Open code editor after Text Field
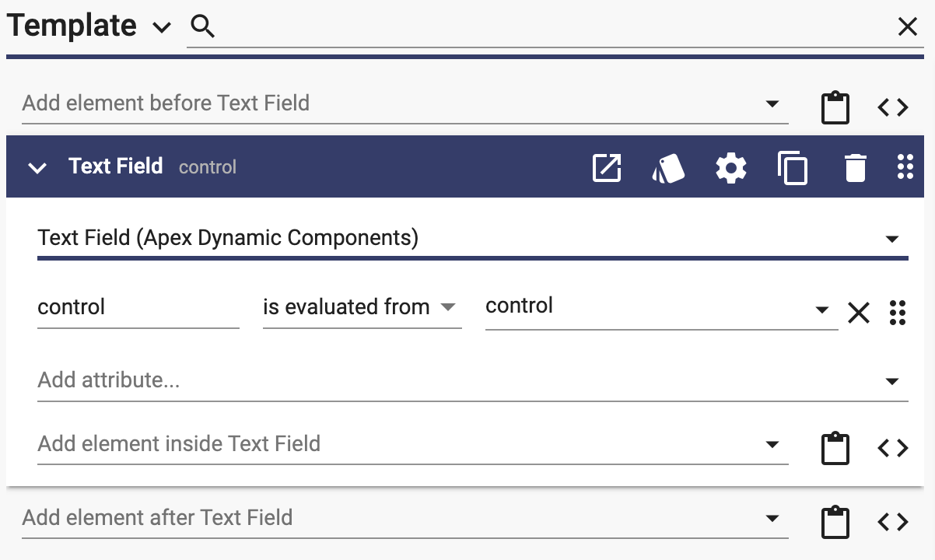 pyautogui.click(x=892, y=522)
